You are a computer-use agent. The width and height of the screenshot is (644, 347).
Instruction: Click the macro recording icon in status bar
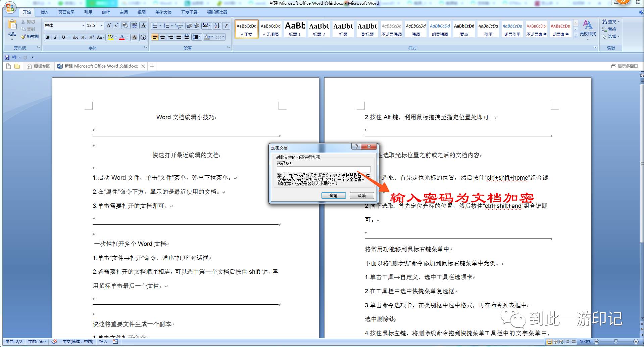click(x=115, y=342)
